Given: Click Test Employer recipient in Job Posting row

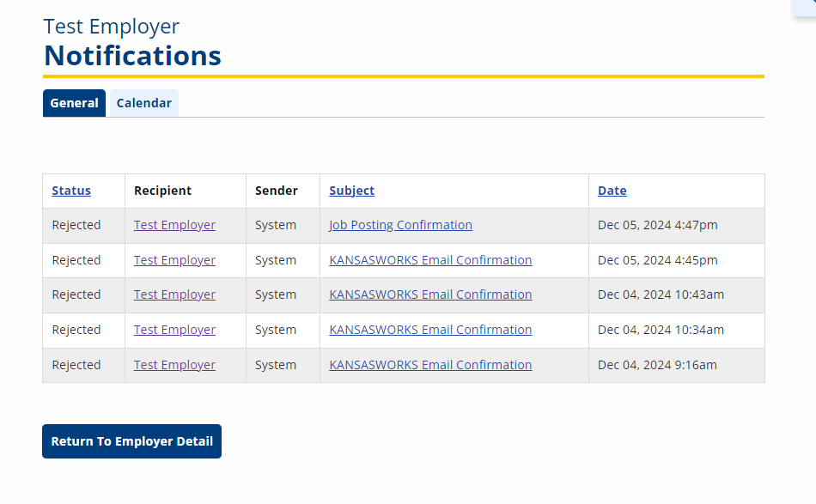Looking at the screenshot, I should tap(174, 225).
